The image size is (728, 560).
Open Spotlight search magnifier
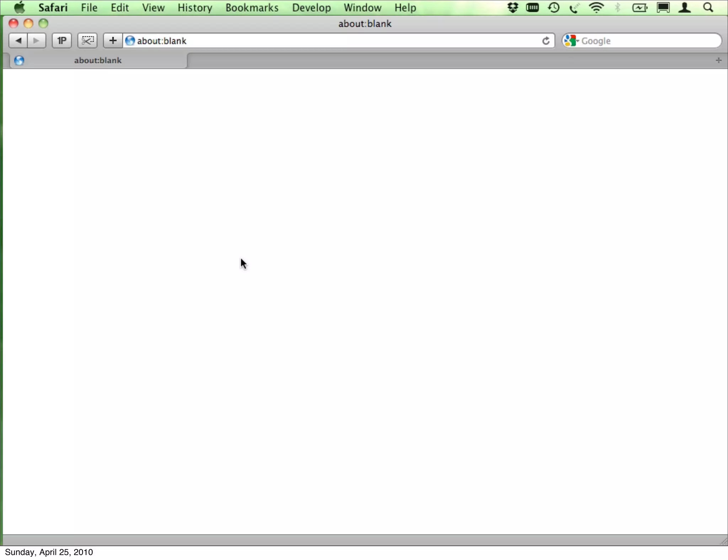tap(708, 7)
